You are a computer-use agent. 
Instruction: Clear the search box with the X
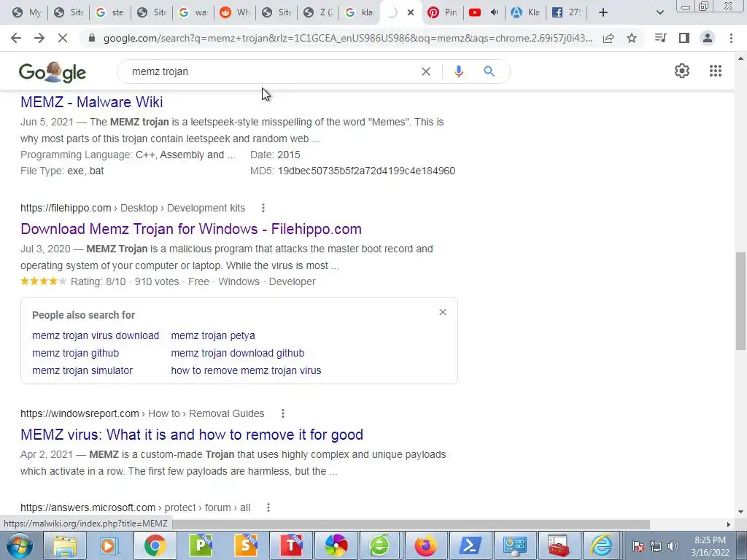pos(426,71)
